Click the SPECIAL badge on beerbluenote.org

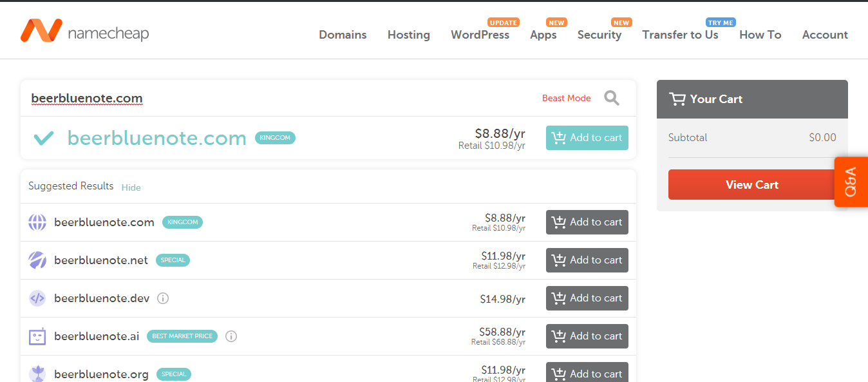pyautogui.click(x=174, y=374)
